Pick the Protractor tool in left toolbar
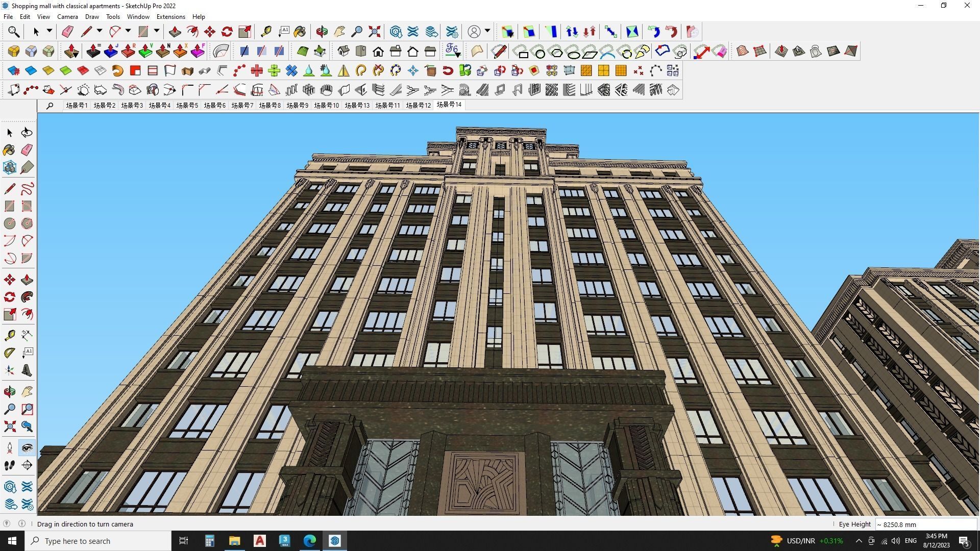Viewport: 980px width, 551px height. pos(10,353)
